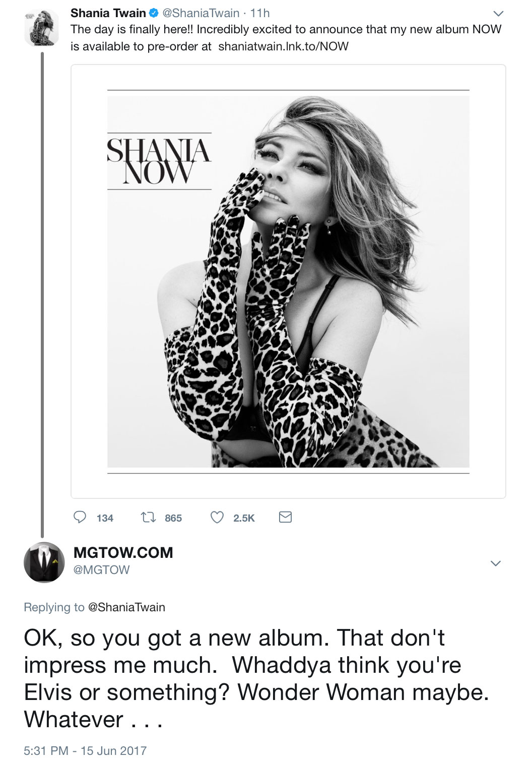Open MGTOW.COM suit avatar
532x765 pixels.
click(44, 562)
